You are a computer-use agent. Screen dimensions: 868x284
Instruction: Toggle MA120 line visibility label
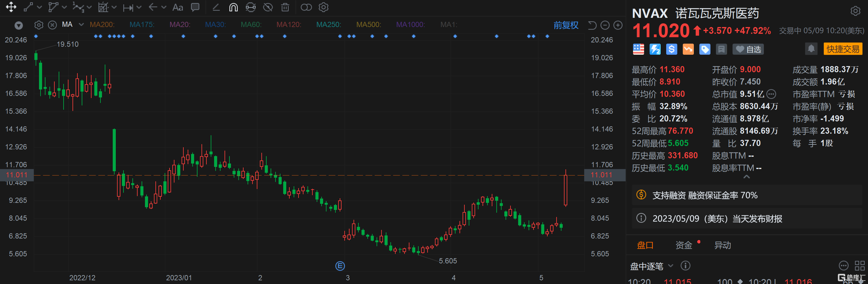pyautogui.click(x=289, y=25)
